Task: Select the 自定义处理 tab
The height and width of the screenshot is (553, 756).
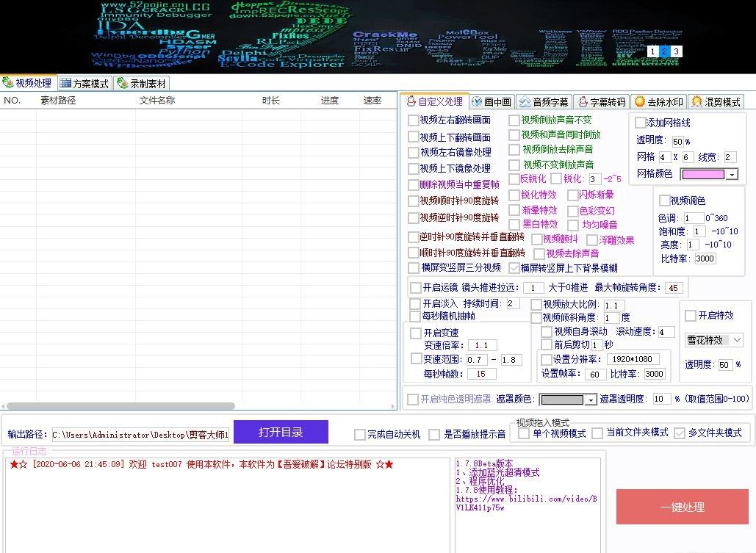Action: (x=434, y=102)
